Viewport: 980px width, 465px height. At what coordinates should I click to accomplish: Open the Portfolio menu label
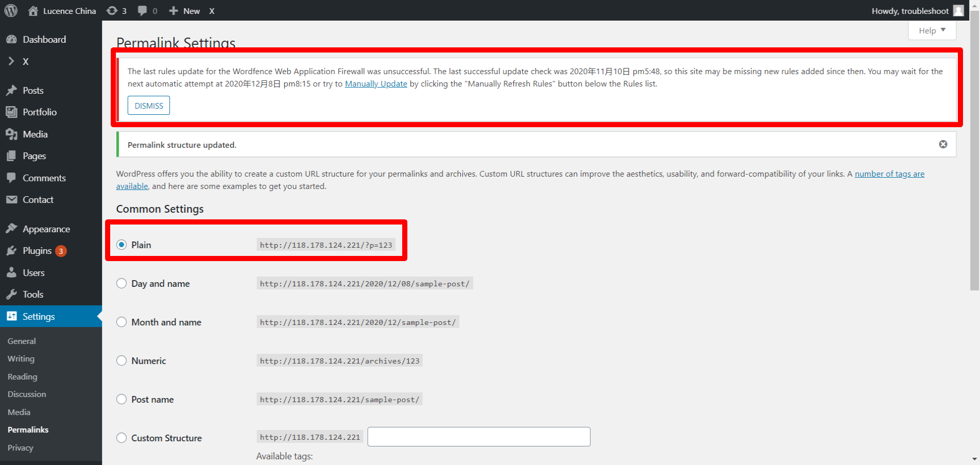(40, 112)
